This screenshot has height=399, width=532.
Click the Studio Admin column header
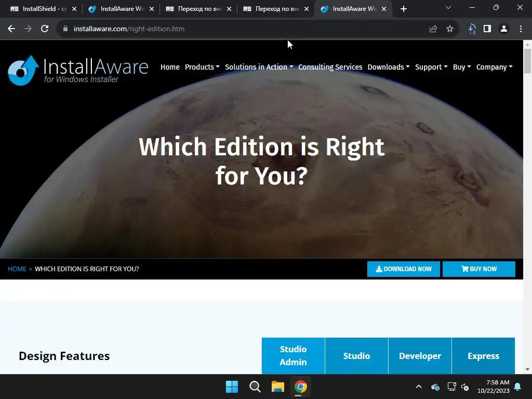click(x=293, y=355)
